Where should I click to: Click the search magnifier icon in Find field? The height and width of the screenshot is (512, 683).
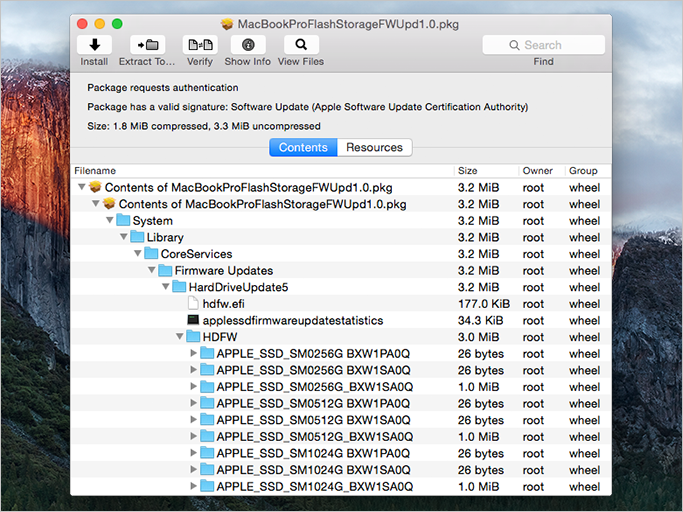click(514, 45)
